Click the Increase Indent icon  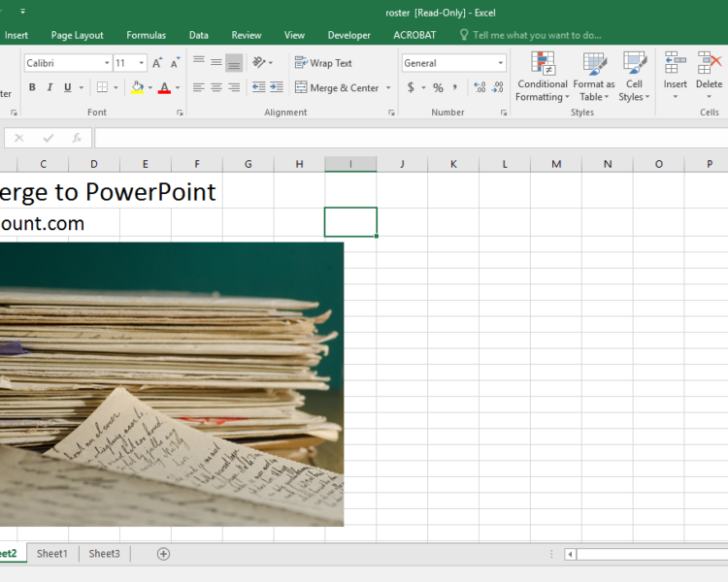pos(277,87)
